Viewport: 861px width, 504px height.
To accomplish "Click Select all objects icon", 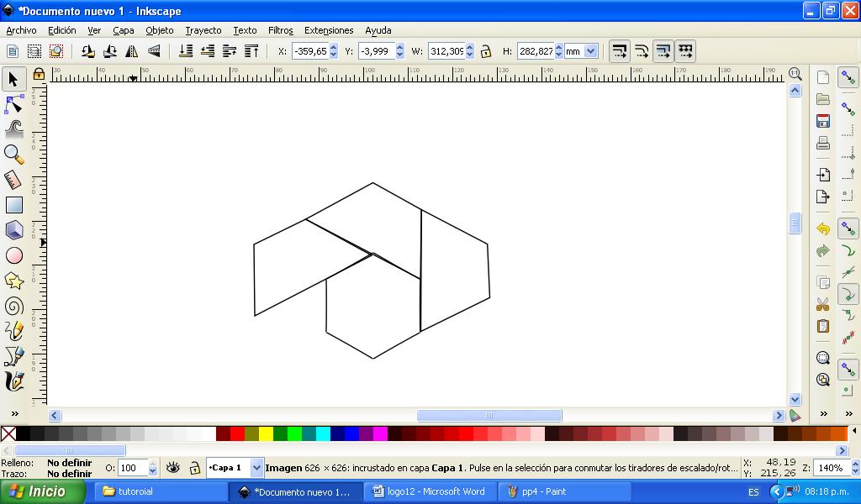I will pos(12,51).
